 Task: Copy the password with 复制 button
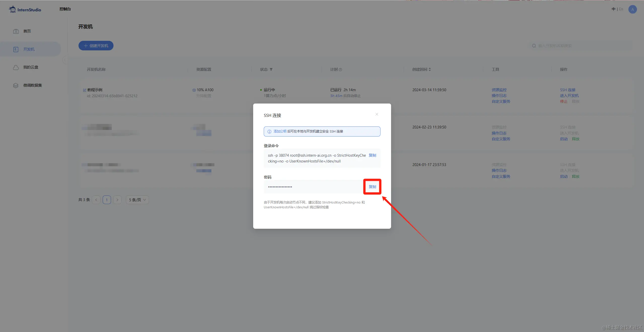pyautogui.click(x=372, y=187)
